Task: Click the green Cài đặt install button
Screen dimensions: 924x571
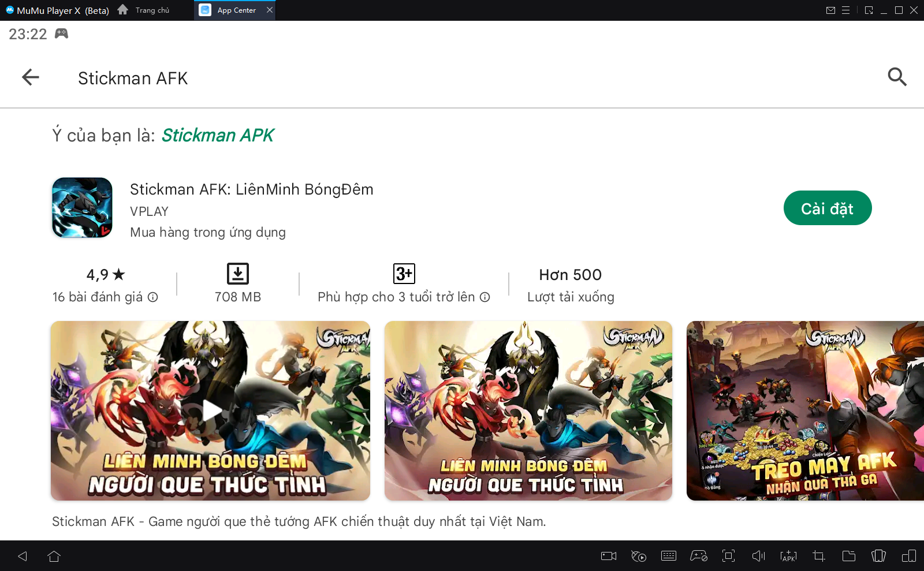Action: 827,208
